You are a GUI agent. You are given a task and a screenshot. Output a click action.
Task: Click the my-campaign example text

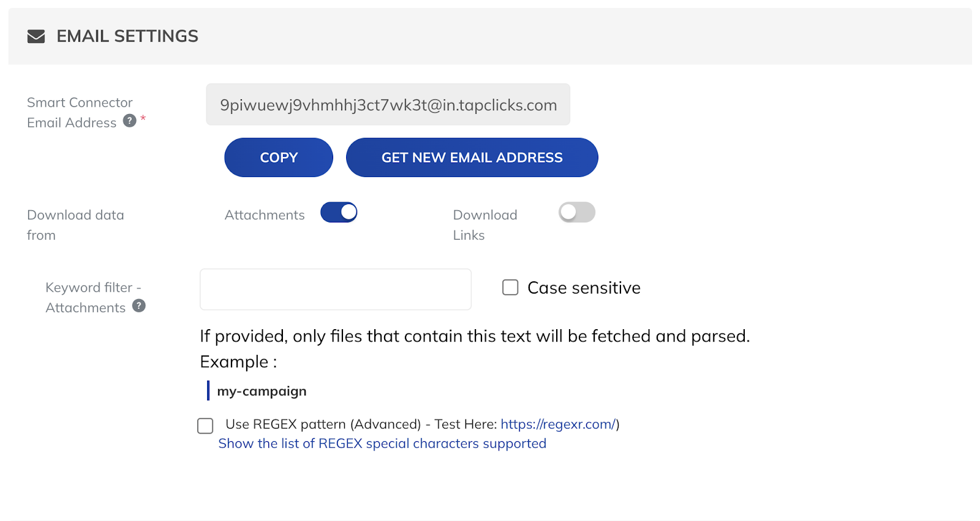point(262,391)
